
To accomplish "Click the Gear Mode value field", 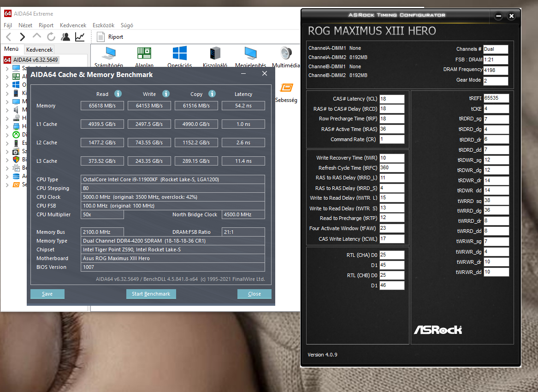I will [496, 81].
